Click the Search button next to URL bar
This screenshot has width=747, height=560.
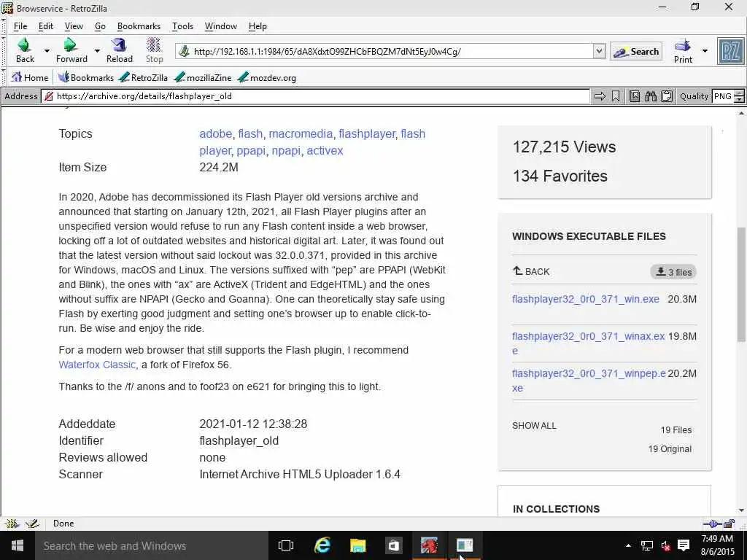click(636, 52)
